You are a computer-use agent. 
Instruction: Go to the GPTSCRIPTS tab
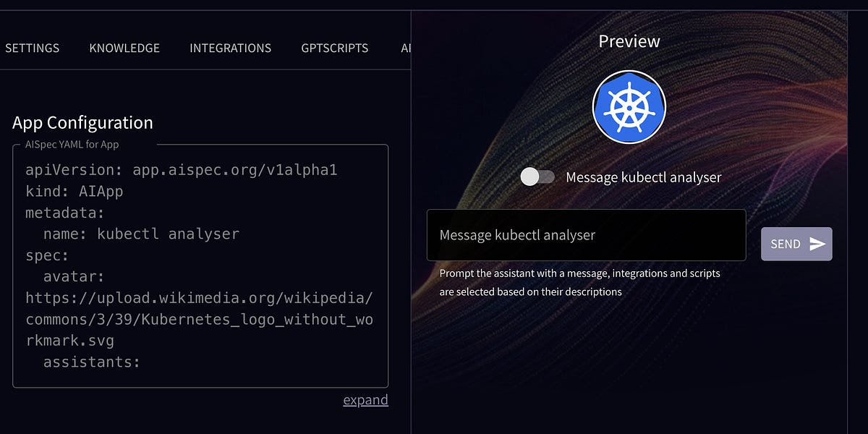coord(334,48)
